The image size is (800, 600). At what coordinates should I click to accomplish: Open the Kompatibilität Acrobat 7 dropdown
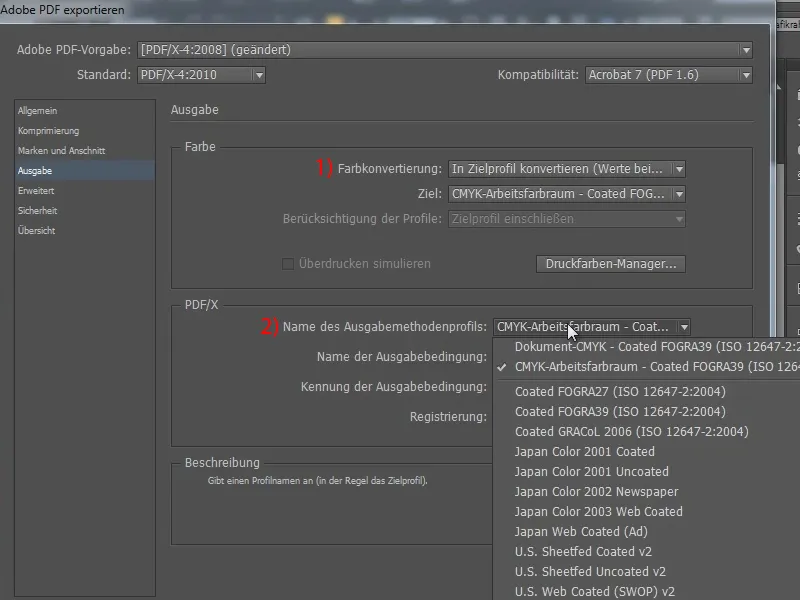pyautogui.click(x=668, y=75)
